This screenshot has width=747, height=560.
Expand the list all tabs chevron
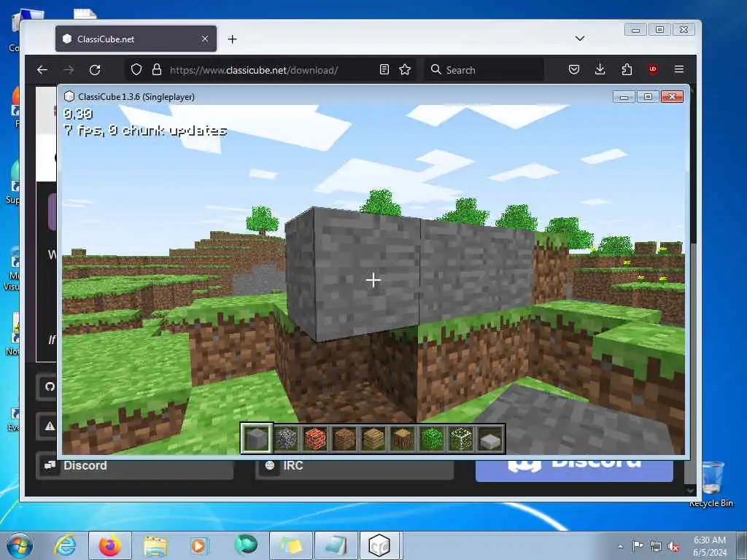(580, 39)
